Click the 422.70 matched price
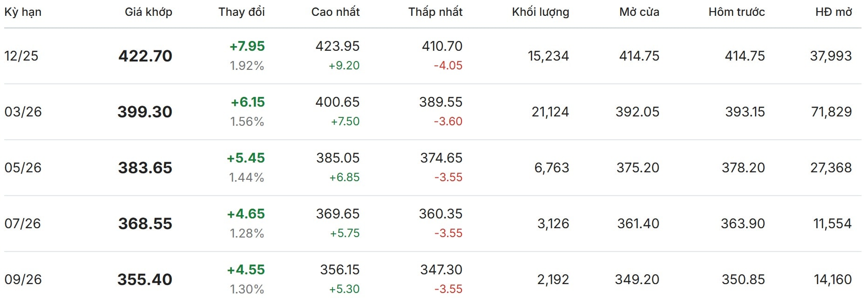Image resolution: width=868 pixels, height=299 pixels. tap(145, 56)
